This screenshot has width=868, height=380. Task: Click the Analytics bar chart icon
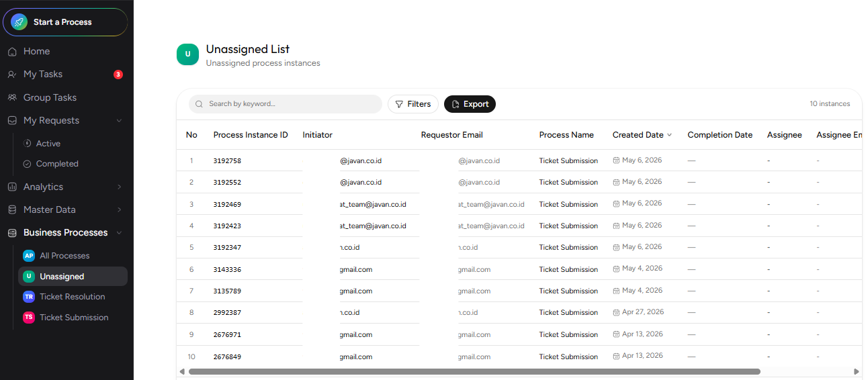12,187
